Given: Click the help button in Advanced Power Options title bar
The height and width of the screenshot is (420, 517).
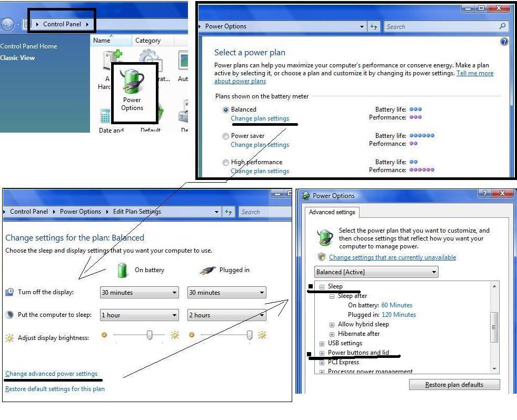Looking at the screenshot, I should [x=484, y=193].
